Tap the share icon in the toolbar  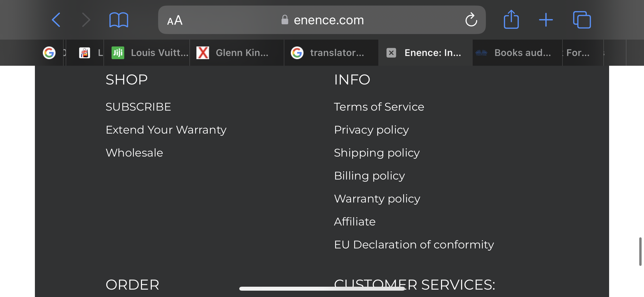[x=511, y=19]
